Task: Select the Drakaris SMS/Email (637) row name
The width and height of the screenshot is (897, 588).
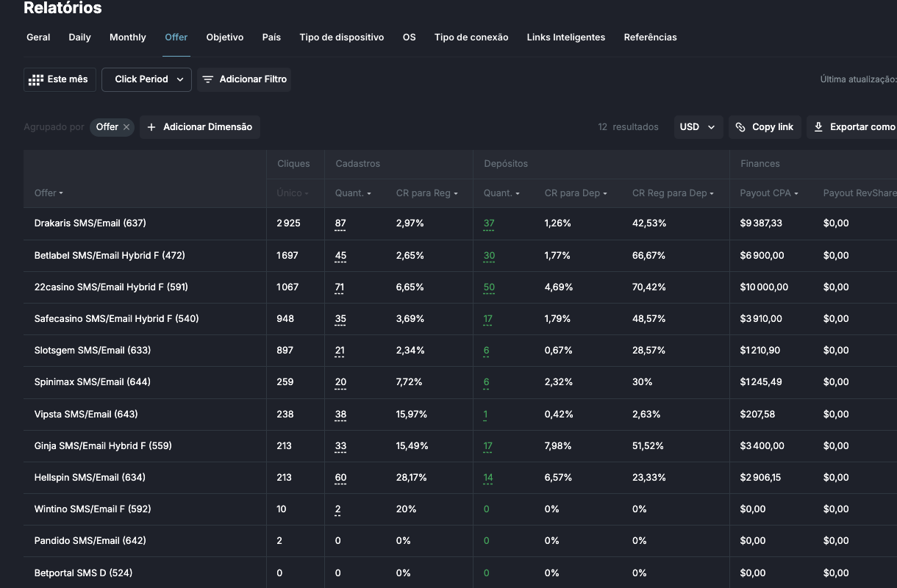Action: tap(90, 223)
